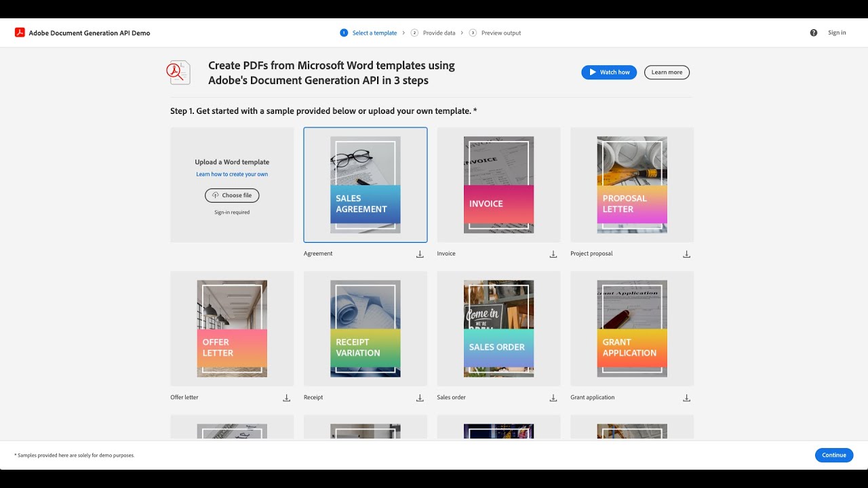Go to step 3 Preview output
868x488 pixels.
tap(495, 33)
